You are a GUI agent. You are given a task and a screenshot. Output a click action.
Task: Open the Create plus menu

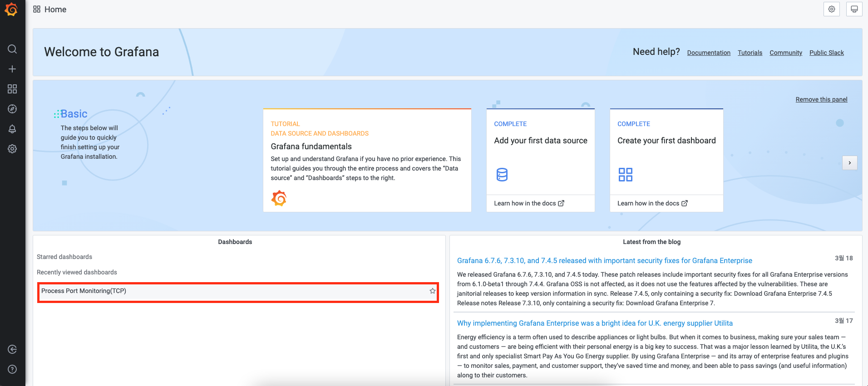[12, 69]
